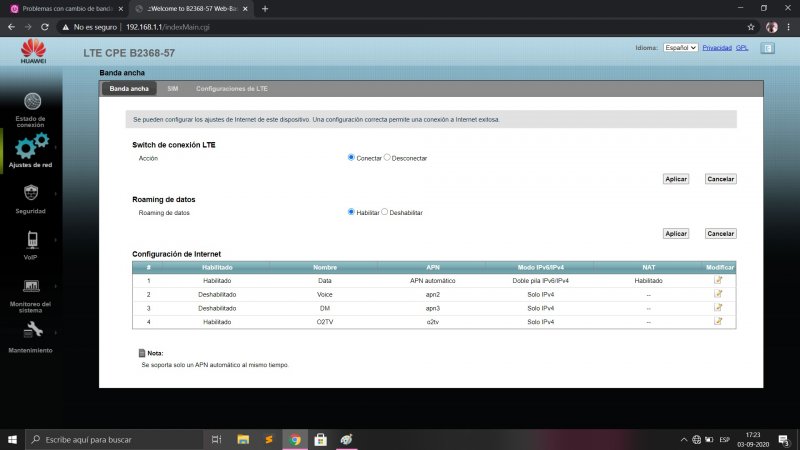The image size is (800, 450).
Task: Open Monitoreo del sistema icon
Action: pyautogui.click(x=31, y=286)
